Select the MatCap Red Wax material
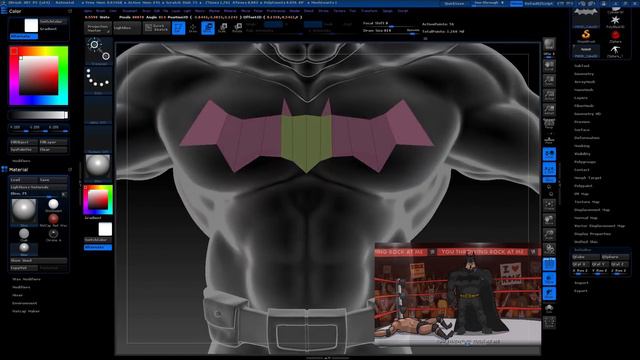This screenshot has height=360, width=640. pyautogui.click(x=53, y=220)
